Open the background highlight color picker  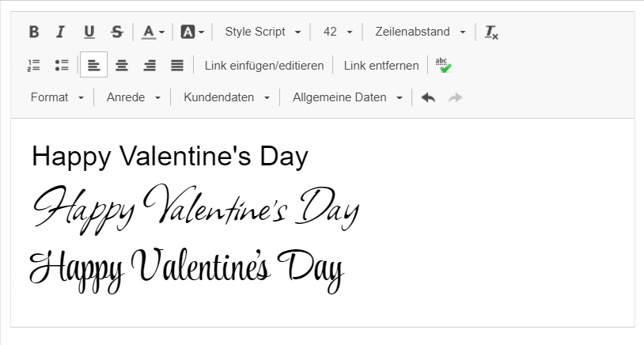[x=192, y=32]
